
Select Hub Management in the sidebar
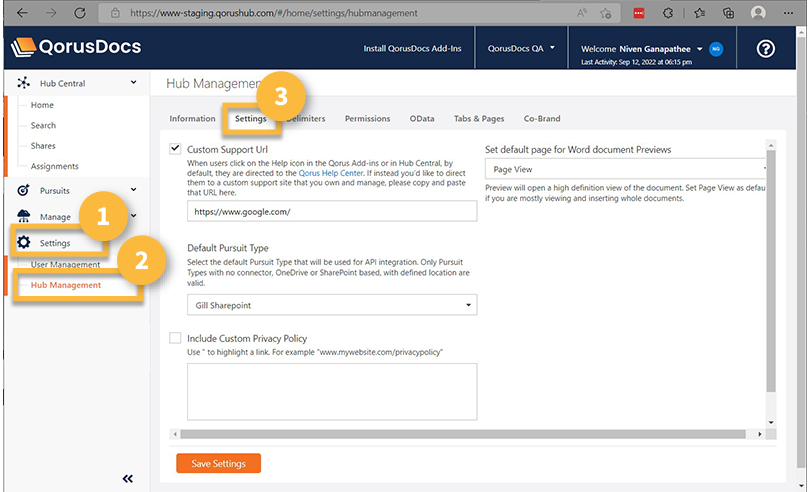pyautogui.click(x=66, y=285)
